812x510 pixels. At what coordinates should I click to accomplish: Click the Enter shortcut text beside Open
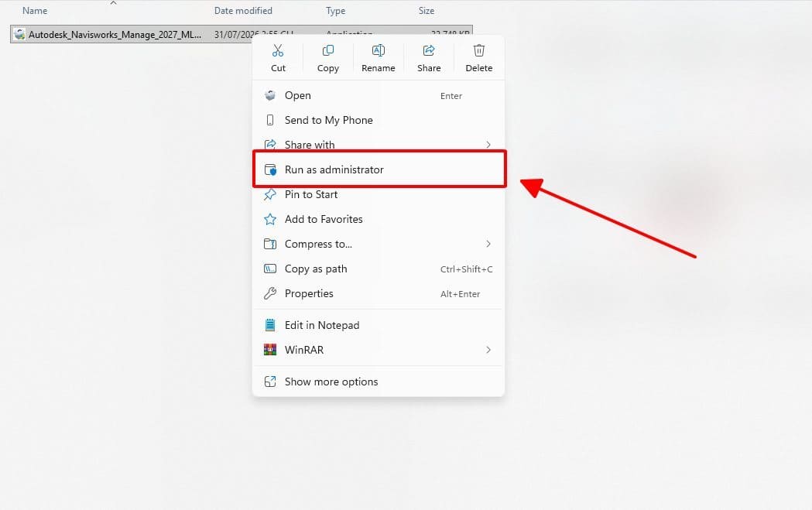(451, 96)
